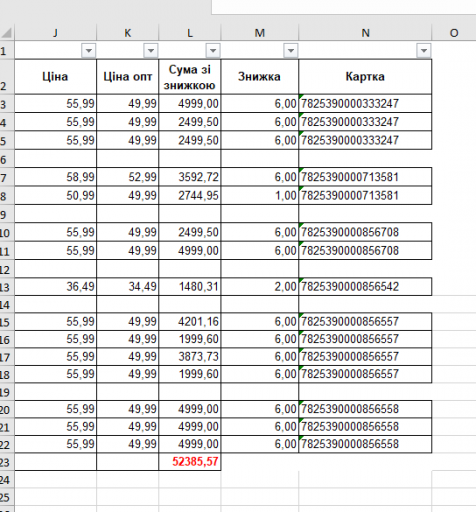Click the Select All corner triangle
The width and height of the screenshot is (476, 512).
coord(7,33)
